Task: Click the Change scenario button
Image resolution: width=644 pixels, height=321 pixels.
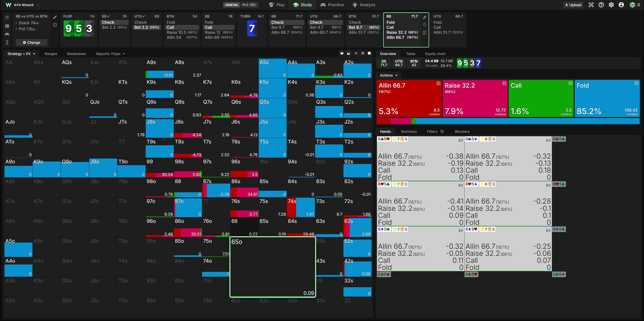Action: (31, 42)
